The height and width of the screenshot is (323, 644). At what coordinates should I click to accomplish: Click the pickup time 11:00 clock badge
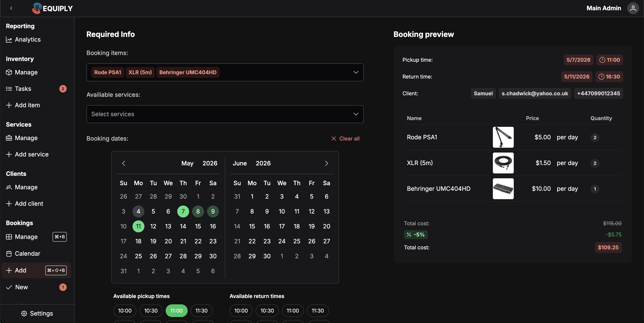(x=610, y=60)
